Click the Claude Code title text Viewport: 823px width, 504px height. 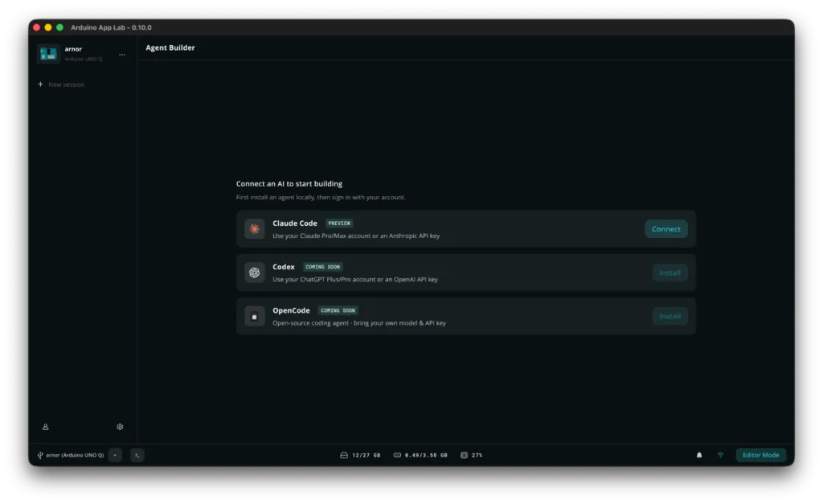click(295, 223)
